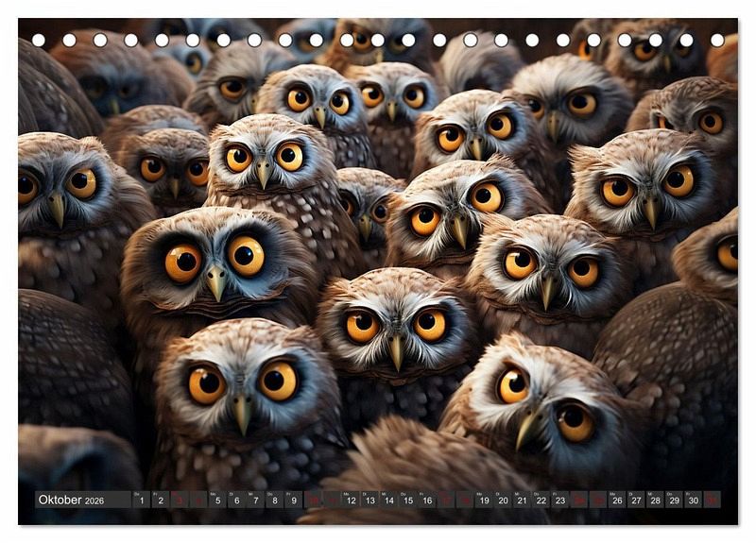Image resolution: width=756 pixels, height=543 pixels.
Task: Click the last binding hole at top right
Action: pyautogui.click(x=717, y=40)
